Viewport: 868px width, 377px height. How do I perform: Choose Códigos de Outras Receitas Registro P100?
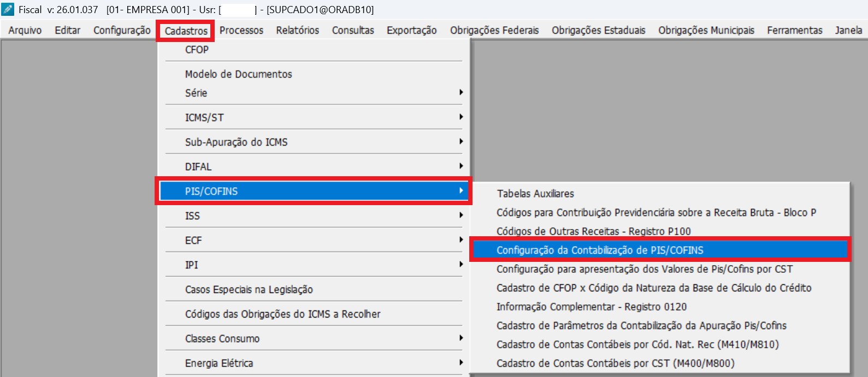point(660,231)
